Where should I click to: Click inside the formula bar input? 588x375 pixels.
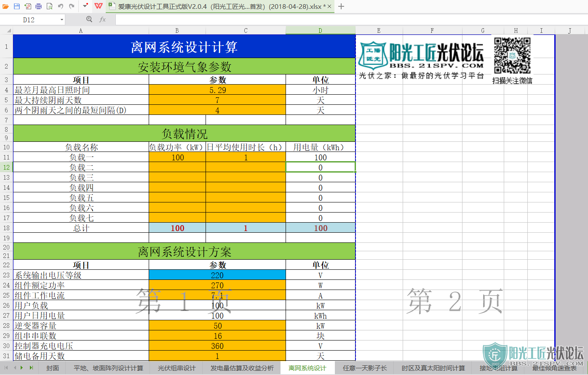[351, 20]
